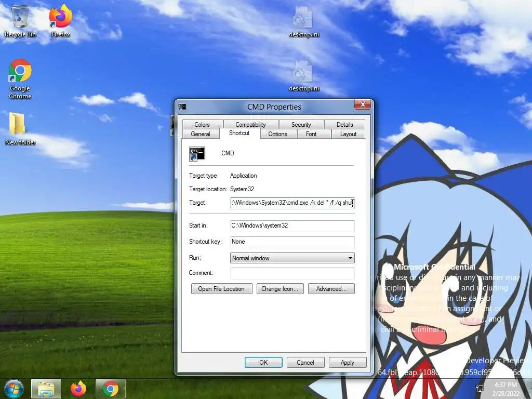Click Open File Location button
Image resolution: width=532 pixels, height=399 pixels.
click(221, 289)
